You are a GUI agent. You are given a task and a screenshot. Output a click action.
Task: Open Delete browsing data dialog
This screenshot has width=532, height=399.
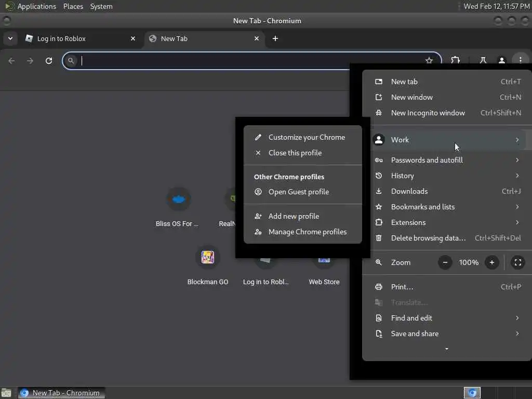pyautogui.click(x=448, y=238)
